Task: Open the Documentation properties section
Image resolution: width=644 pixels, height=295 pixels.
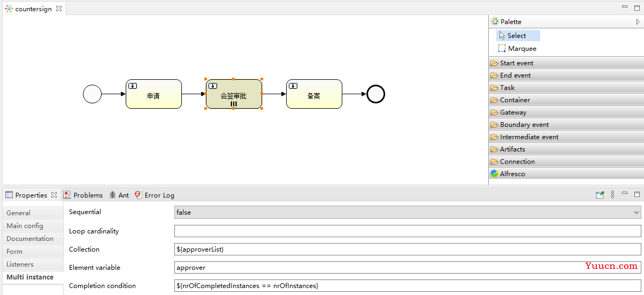Action: point(33,238)
